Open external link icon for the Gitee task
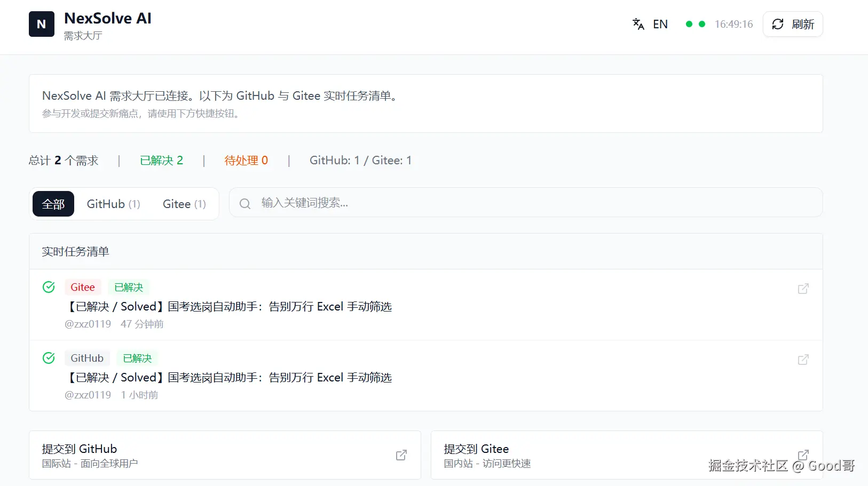The width and height of the screenshot is (868, 486). click(x=803, y=288)
